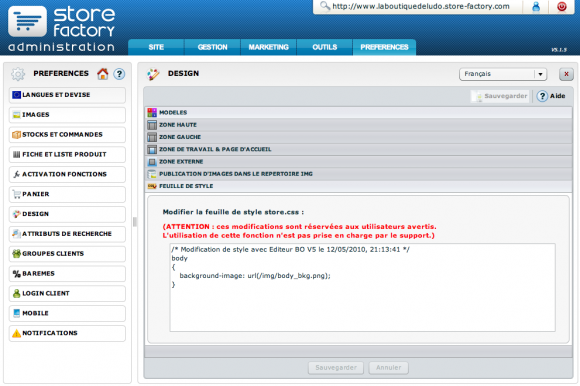Click the Annuler button
The height and width of the screenshot is (386, 580).
pos(388,368)
